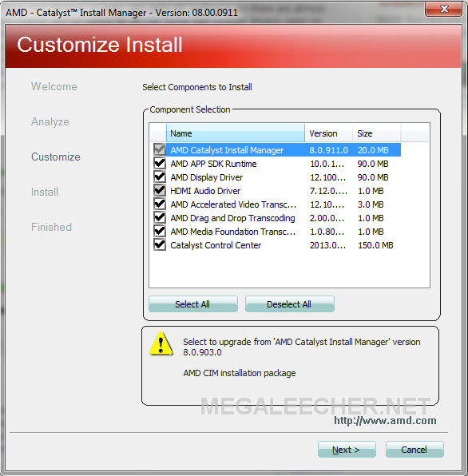This screenshot has height=476, width=468.
Task: Click the 'AMD CIM installation package' description
Action: pos(240,373)
